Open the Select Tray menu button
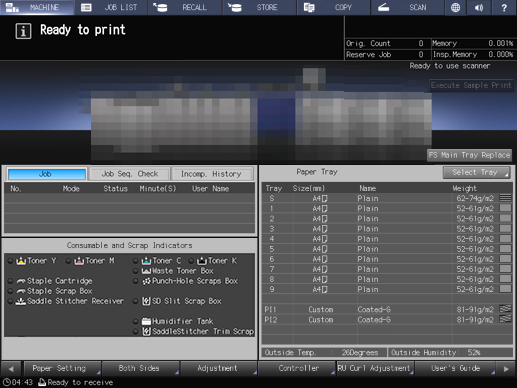 (476, 172)
